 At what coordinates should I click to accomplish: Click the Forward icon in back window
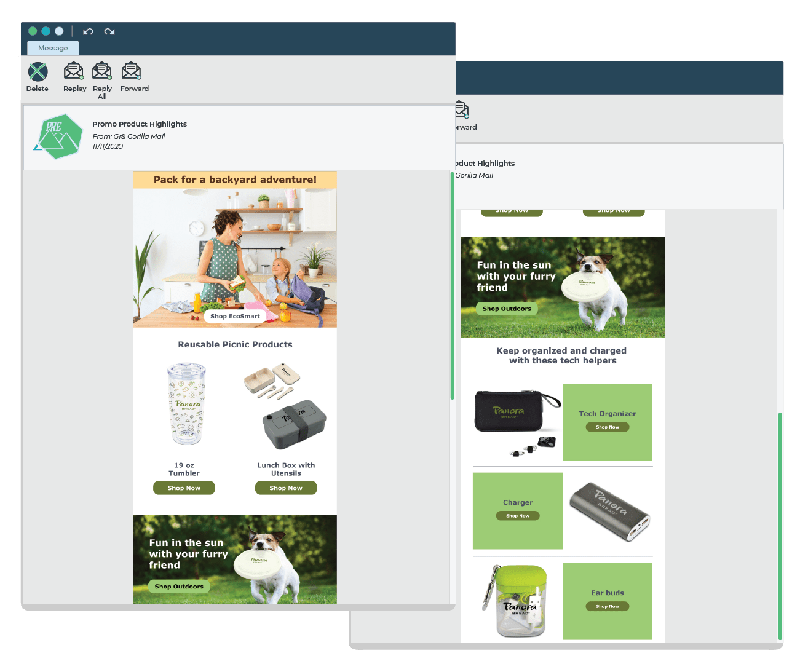pos(462,111)
